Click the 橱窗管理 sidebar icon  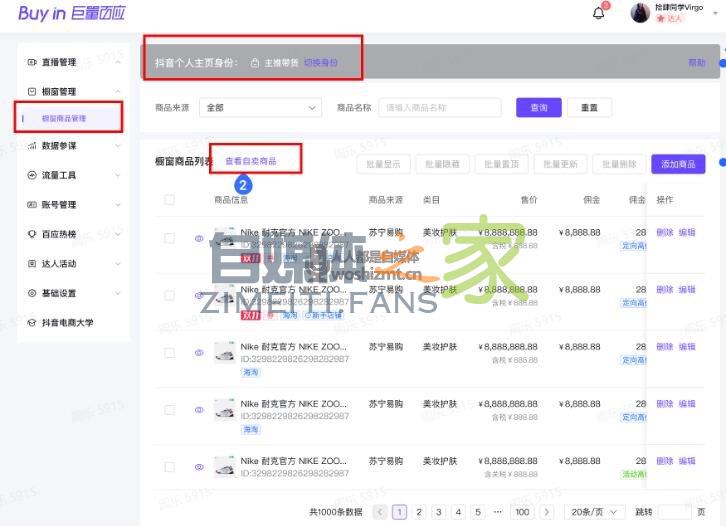tap(32, 92)
